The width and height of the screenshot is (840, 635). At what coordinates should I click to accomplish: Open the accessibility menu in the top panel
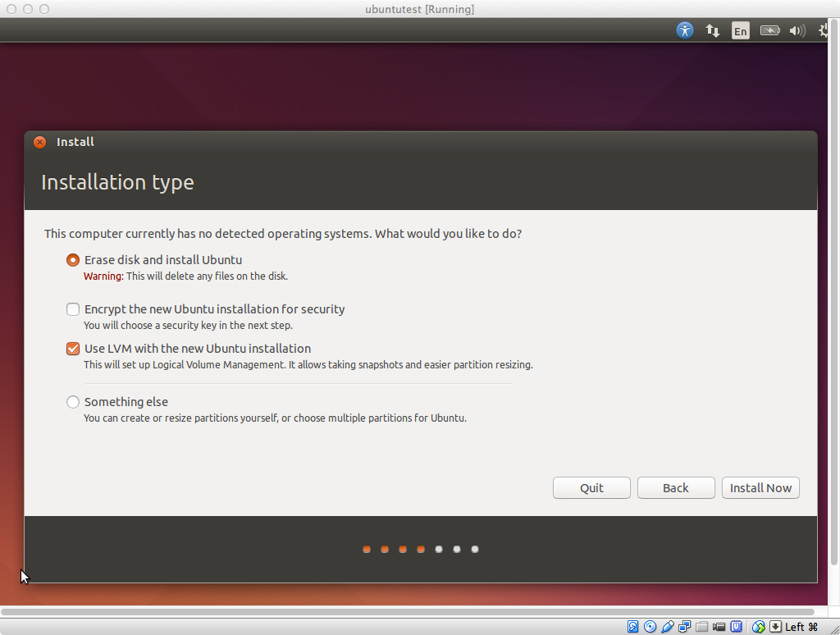[x=685, y=30]
